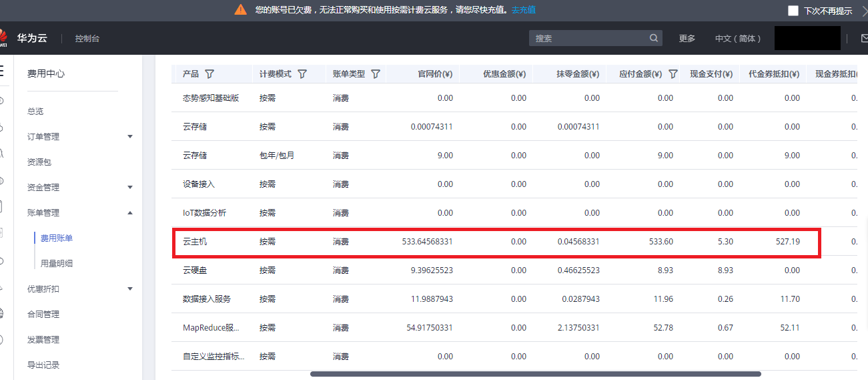Click the IoT数据分析 product cell
This screenshot has width=868, height=380.
click(204, 213)
